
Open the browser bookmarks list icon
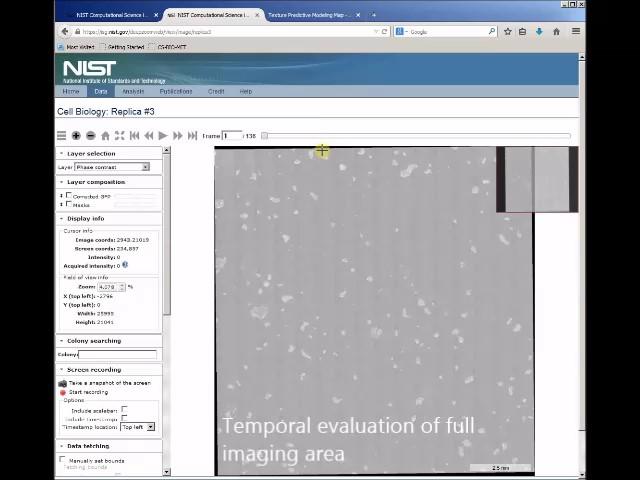point(522,31)
